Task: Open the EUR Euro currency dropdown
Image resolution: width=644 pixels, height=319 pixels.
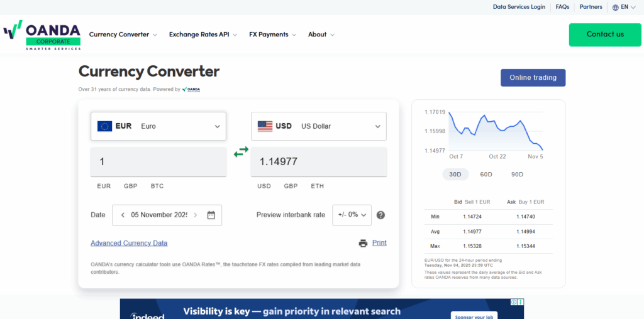Action: click(158, 126)
